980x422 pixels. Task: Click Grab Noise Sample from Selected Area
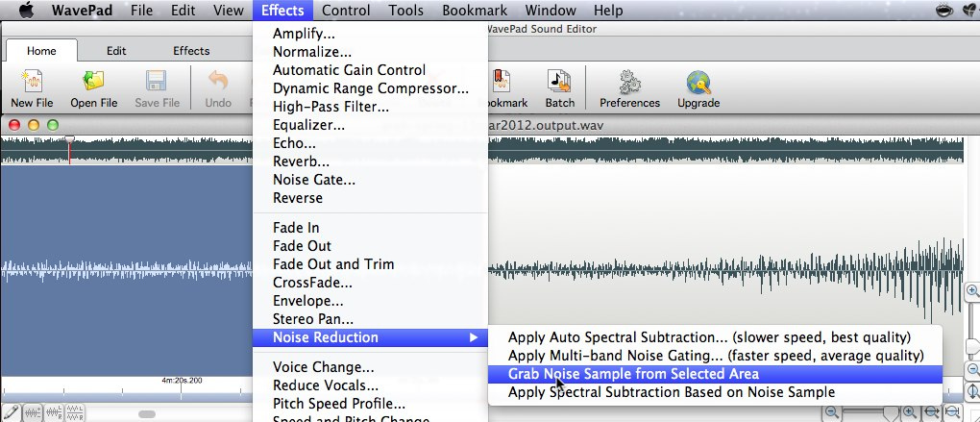715,374
